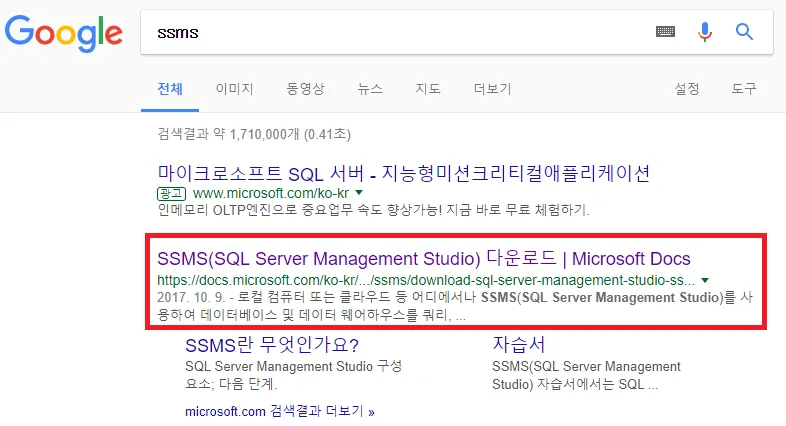786x426 pixels.
Task: Open microsoft.com 검색결과 더보기 link
Action: click(280, 411)
